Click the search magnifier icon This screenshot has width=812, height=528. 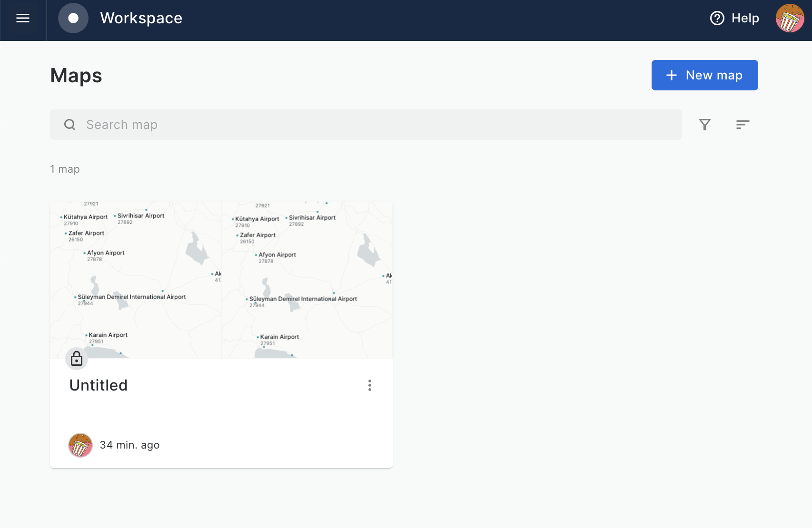coord(70,125)
